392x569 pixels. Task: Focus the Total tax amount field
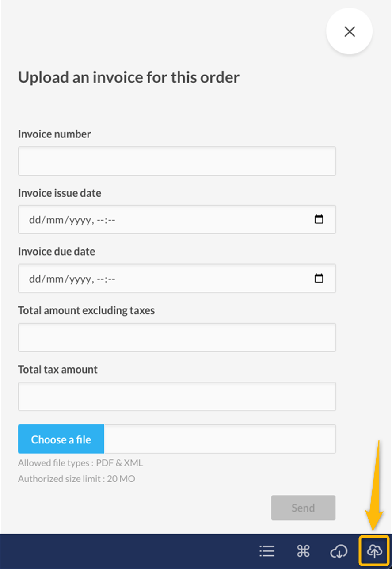tap(177, 397)
